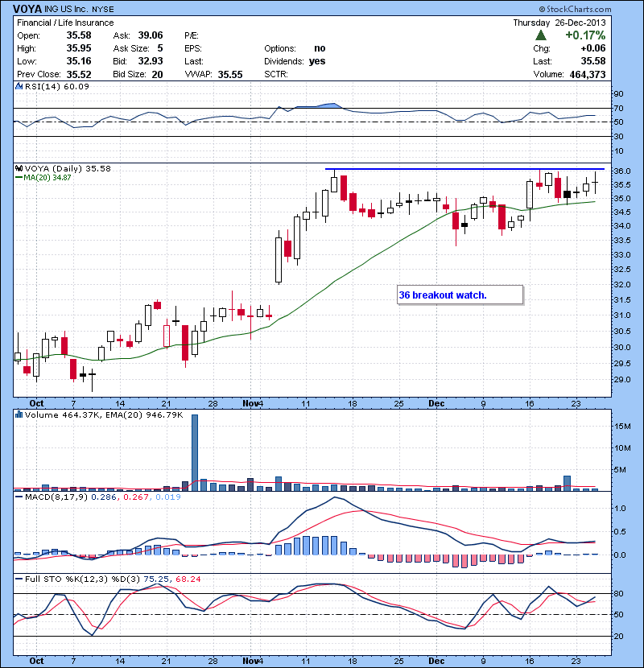Viewport: 644px width, 668px height.
Task: Click the Volume bars icon
Action: (19, 414)
